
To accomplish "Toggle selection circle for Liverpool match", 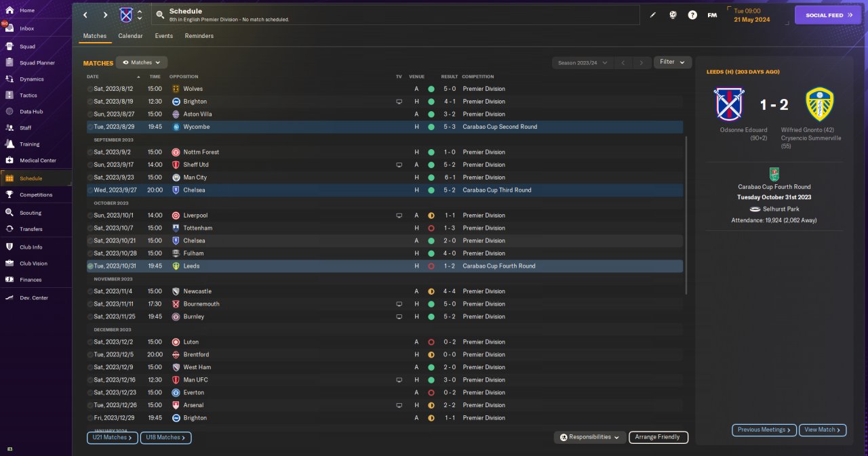I will click(90, 215).
